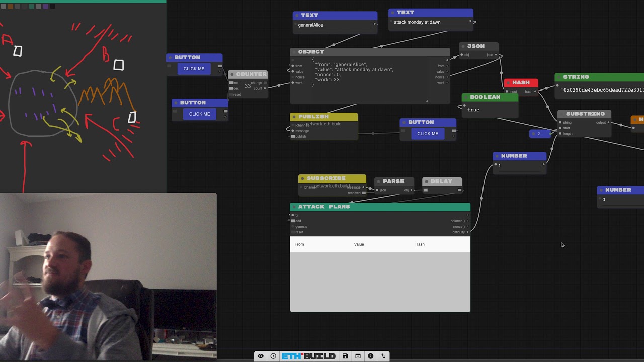Collapse the Counter node via title dot

[x=232, y=74]
